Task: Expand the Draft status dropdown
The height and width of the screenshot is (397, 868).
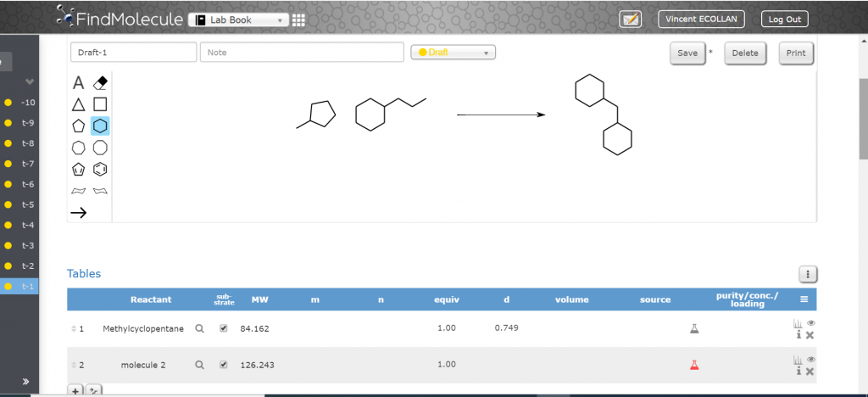Action: point(453,53)
